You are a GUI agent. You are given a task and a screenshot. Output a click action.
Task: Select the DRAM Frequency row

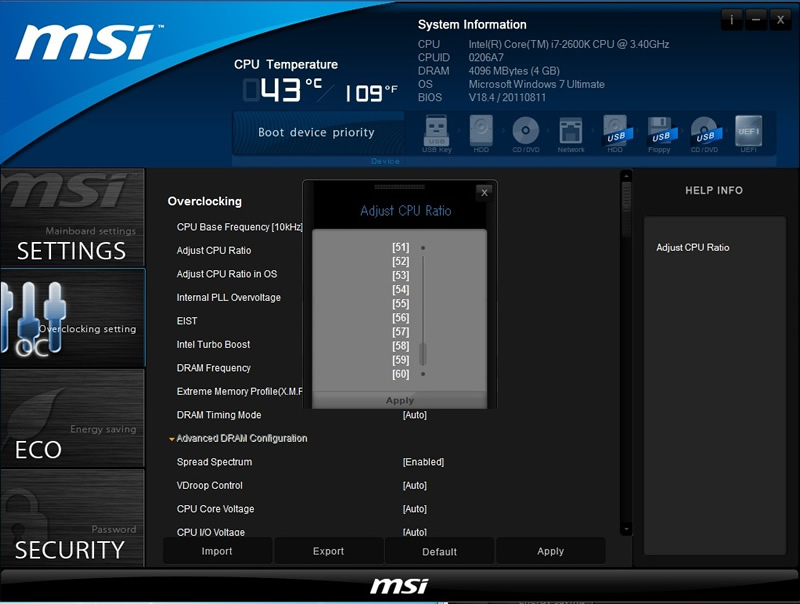214,368
